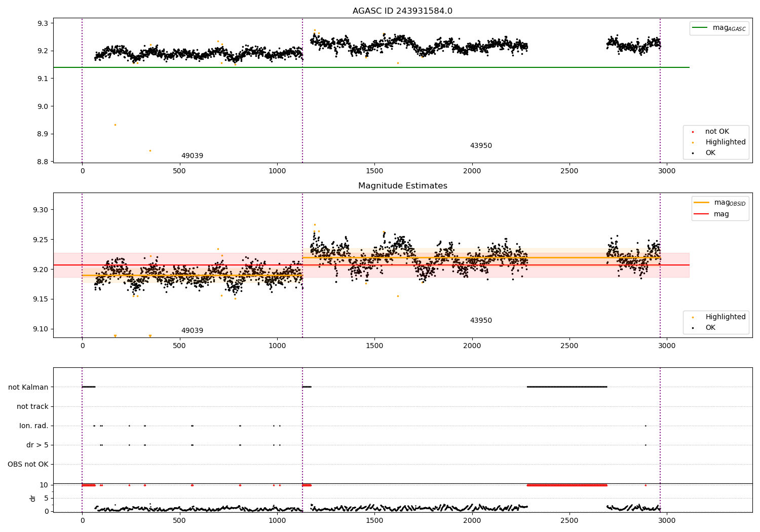Click x-axis tick '3000' in Magnitude Estimates panel
Image resolution: width=760 pixels, height=532 pixels.
pyautogui.click(x=667, y=346)
